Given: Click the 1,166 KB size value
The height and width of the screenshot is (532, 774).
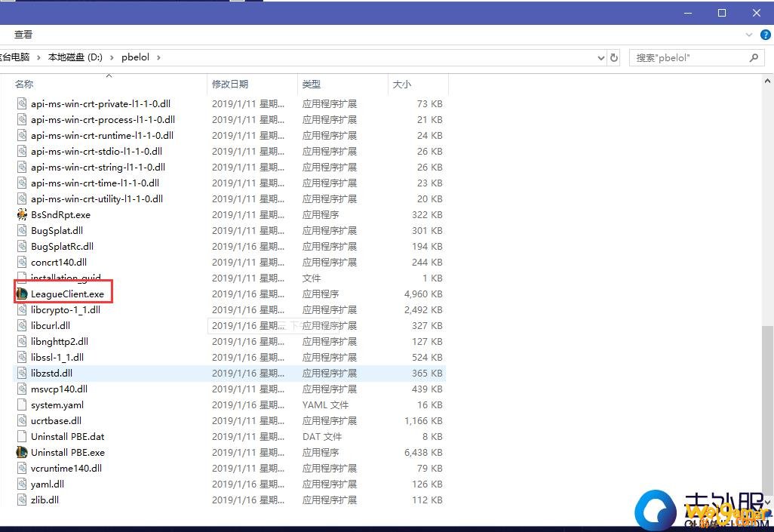Looking at the screenshot, I should pos(423,420).
